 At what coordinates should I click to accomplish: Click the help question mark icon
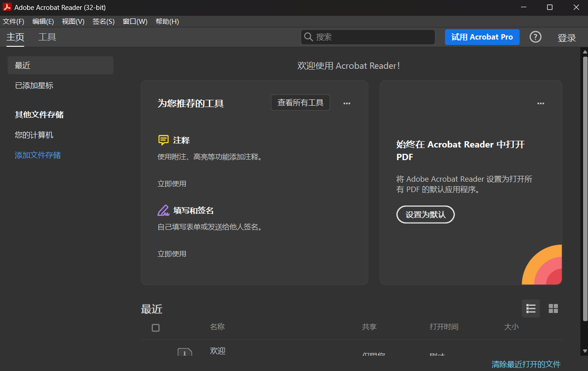pyautogui.click(x=535, y=37)
